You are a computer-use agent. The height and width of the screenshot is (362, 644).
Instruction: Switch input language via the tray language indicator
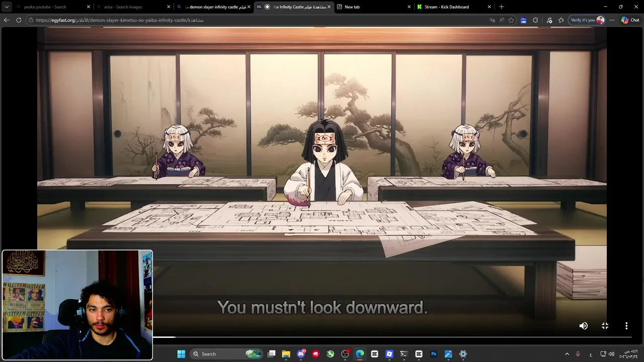pos(591,354)
